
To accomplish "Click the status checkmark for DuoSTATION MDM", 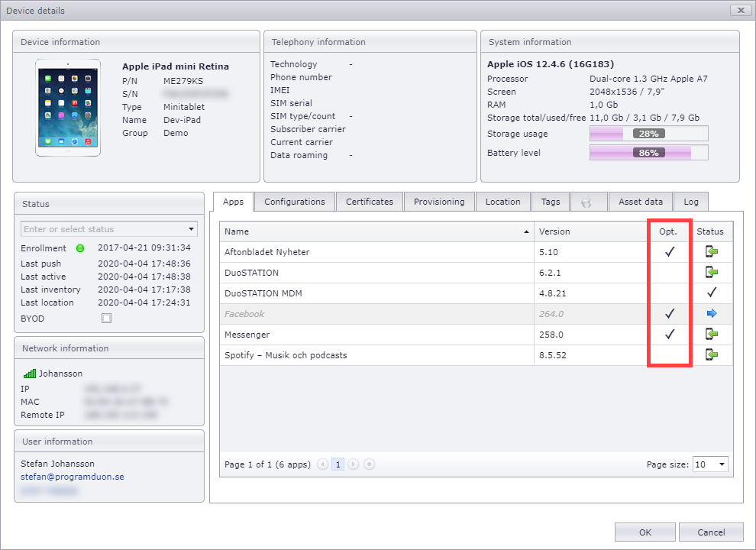I will 712,293.
